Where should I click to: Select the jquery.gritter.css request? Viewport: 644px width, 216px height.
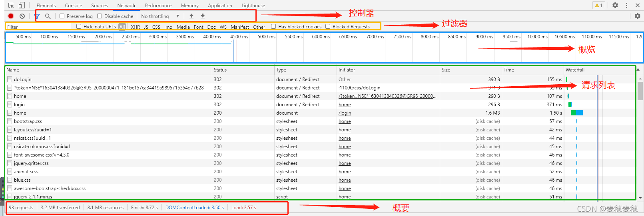320,163
